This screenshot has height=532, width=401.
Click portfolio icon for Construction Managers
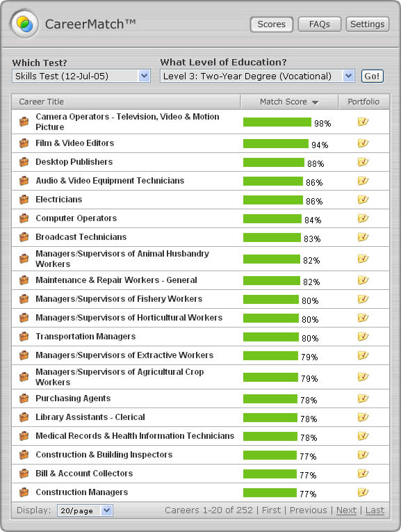pos(363,492)
